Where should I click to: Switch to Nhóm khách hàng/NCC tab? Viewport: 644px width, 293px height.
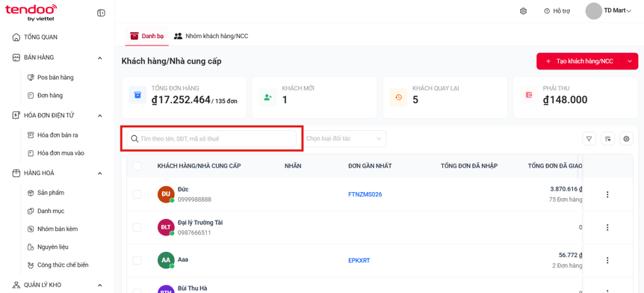pos(211,36)
